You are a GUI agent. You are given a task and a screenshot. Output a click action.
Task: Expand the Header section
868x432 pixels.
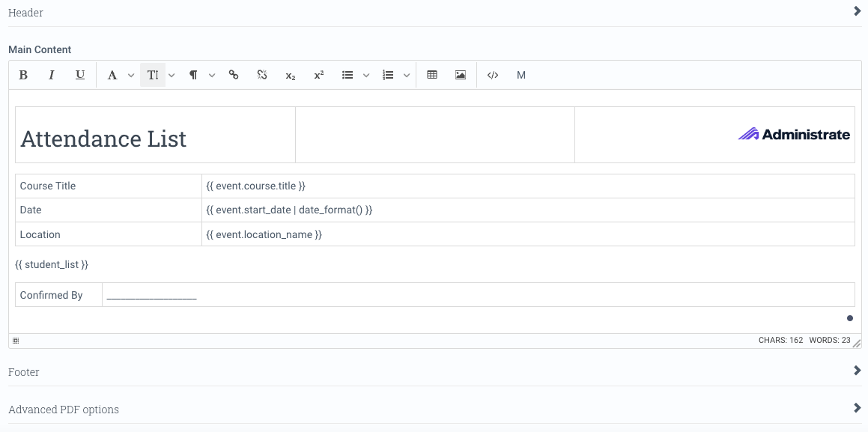[x=858, y=12]
